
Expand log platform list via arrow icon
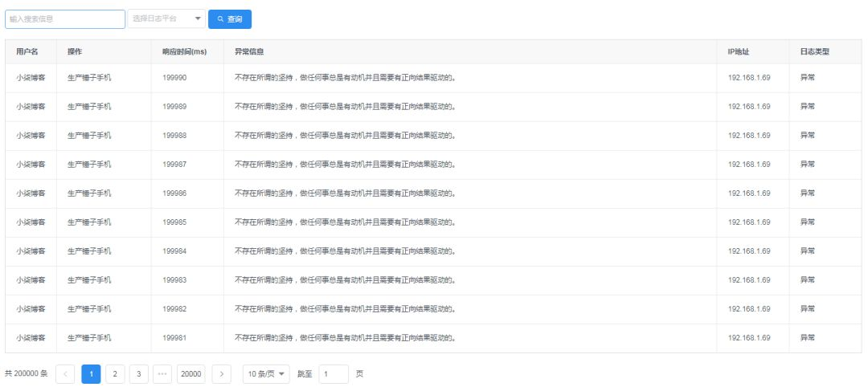point(198,18)
